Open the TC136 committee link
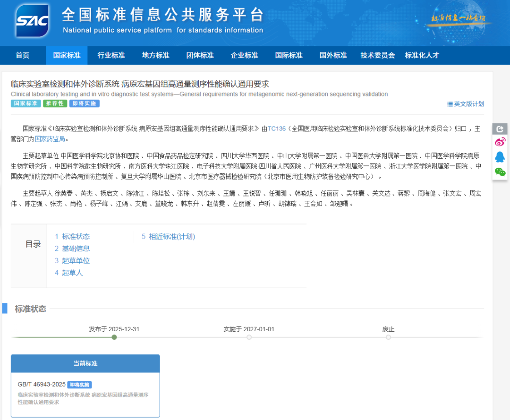Viewport: 510px width, 420px height. pyautogui.click(x=277, y=129)
